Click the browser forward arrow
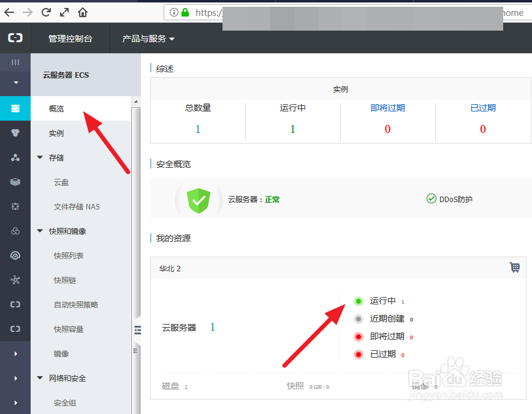 click(28, 12)
